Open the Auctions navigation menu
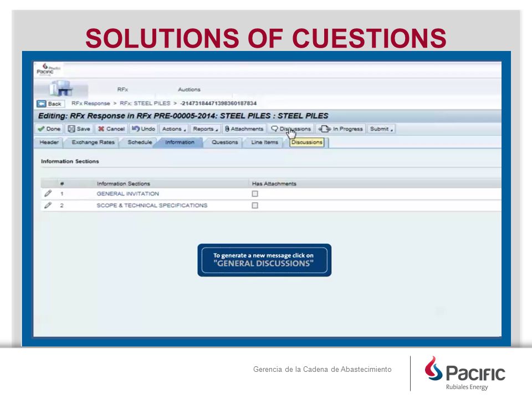The image size is (532, 399). coord(189,90)
